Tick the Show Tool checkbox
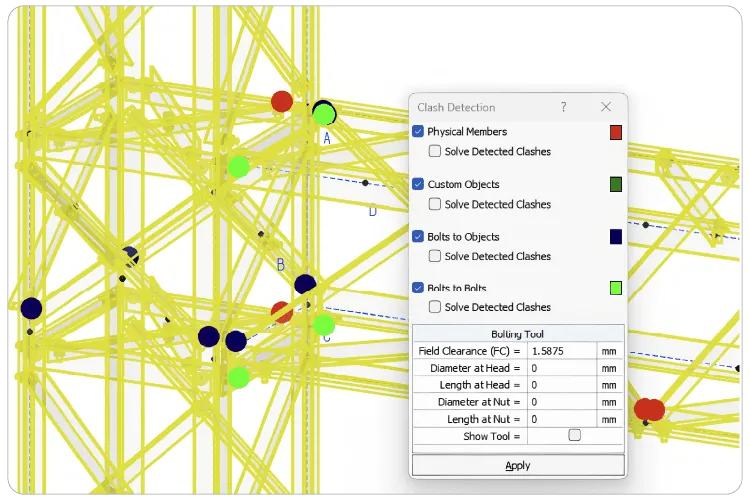Viewport: 750px width, 500px height. pyautogui.click(x=574, y=435)
